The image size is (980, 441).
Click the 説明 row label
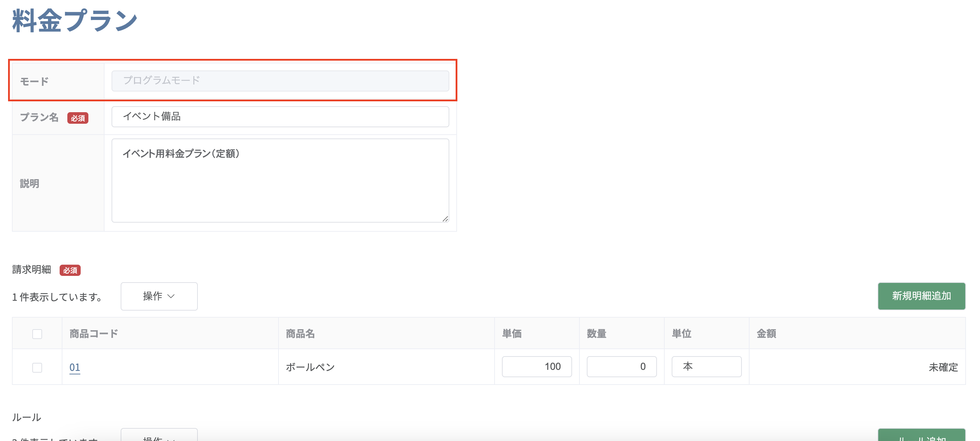[29, 184]
